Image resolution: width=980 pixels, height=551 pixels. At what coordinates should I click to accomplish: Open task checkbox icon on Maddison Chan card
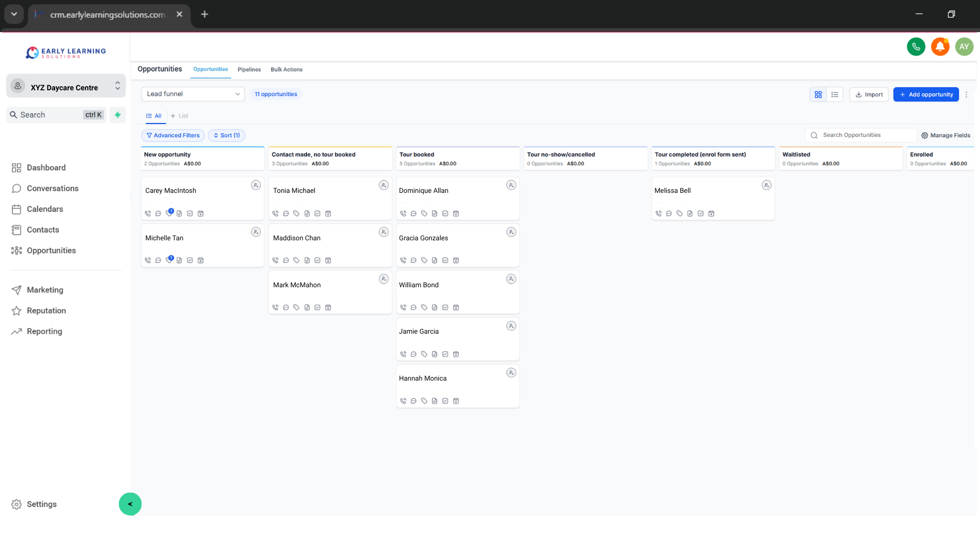pos(317,261)
